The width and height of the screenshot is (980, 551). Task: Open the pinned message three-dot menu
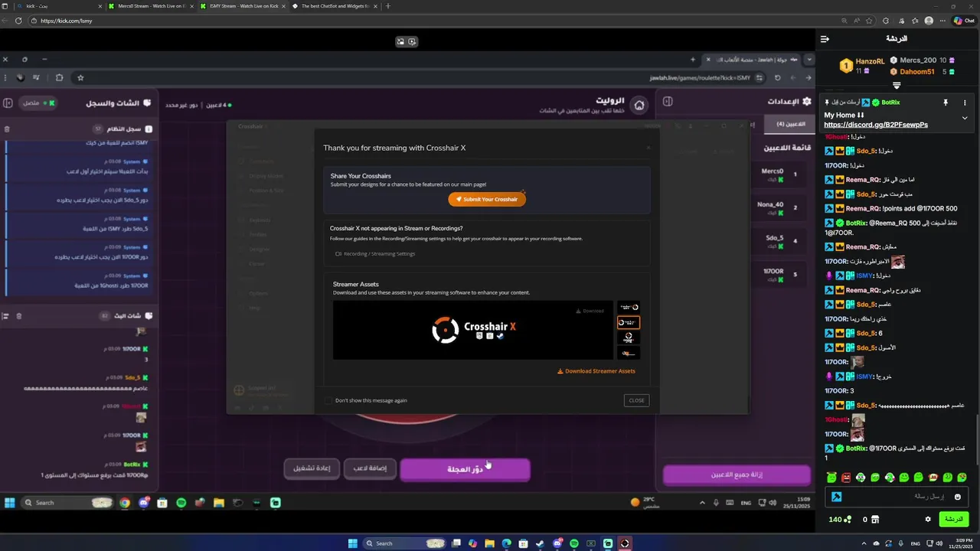[x=965, y=102]
